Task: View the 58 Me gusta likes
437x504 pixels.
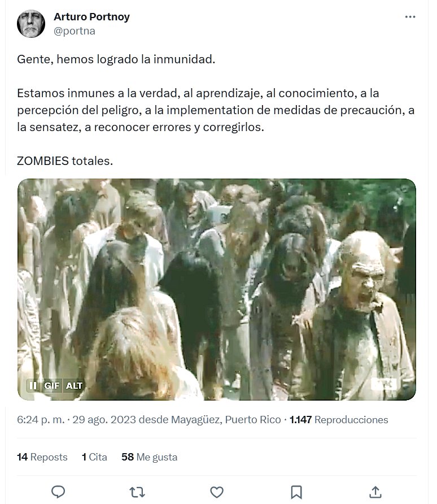Action: [x=149, y=457]
